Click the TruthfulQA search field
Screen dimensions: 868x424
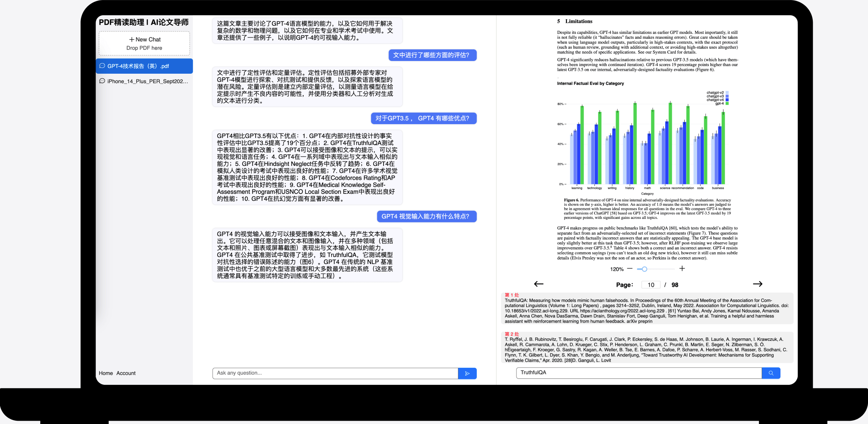coord(638,373)
